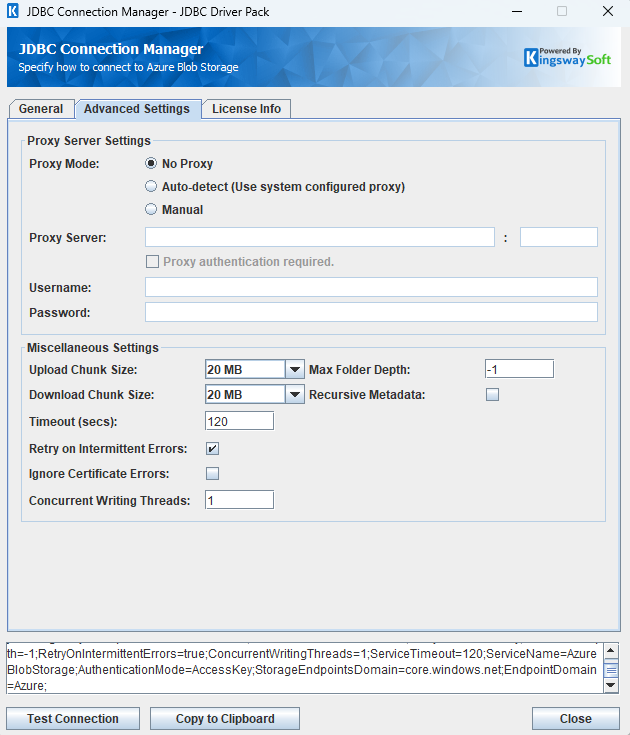Screen dimensions: 630x735
Task: Close the window using the title bar X
Action: [608, 11]
